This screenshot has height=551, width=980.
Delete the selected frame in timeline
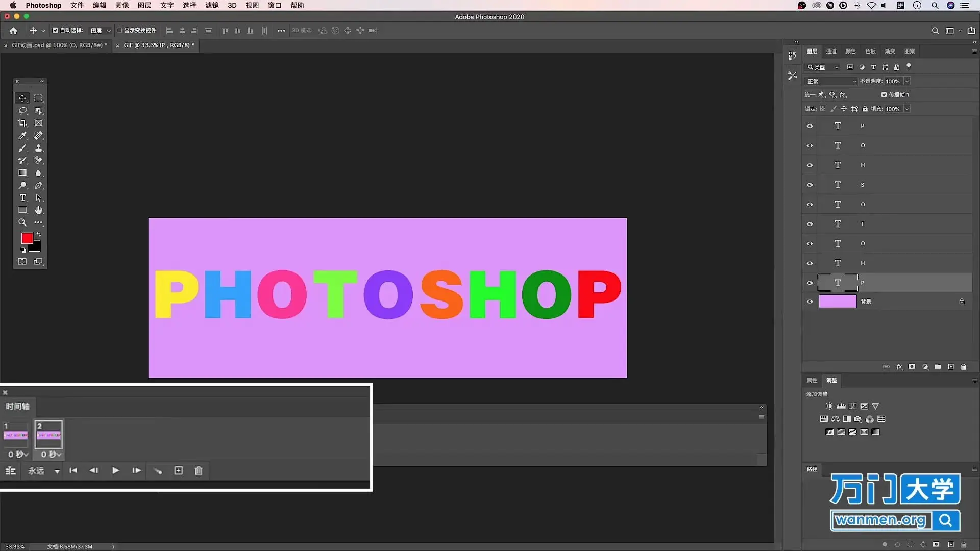(x=199, y=471)
